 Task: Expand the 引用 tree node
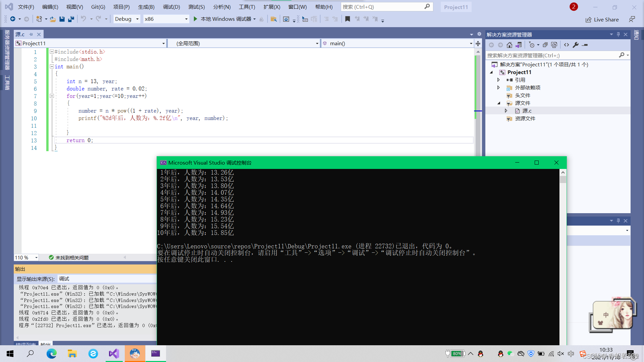pos(498,80)
